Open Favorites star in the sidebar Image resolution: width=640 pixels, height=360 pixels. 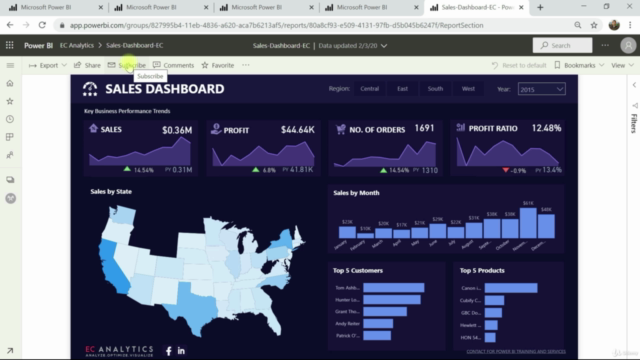point(10,101)
